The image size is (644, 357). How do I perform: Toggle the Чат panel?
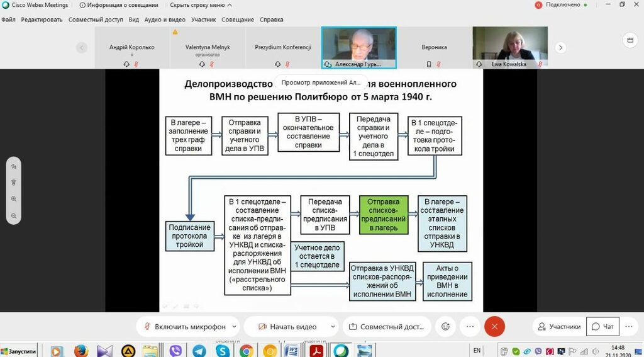point(602,326)
